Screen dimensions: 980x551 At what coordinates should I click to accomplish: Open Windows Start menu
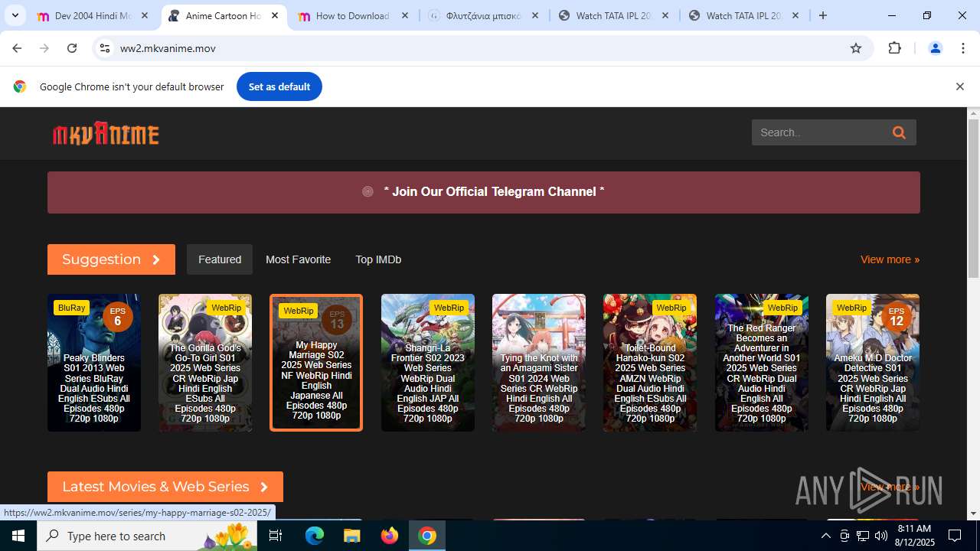tap(18, 536)
